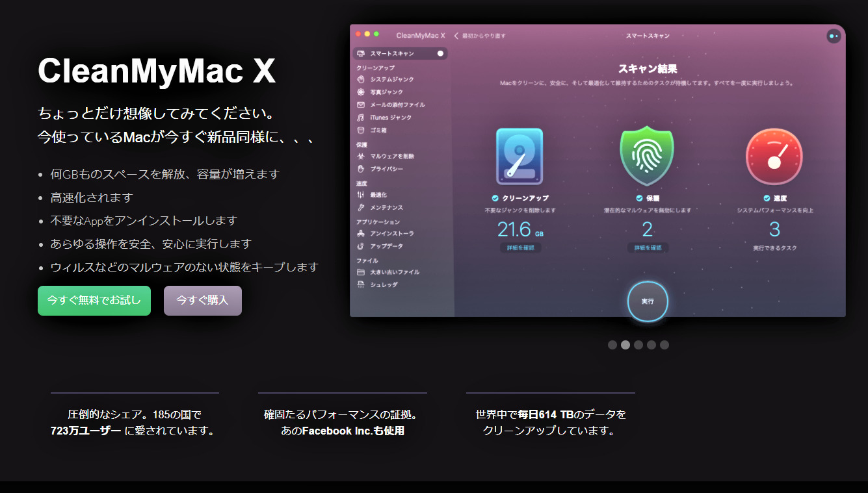The width and height of the screenshot is (868, 493).
Task: Click the クリーンアップ sidebar section header
Action: [375, 68]
